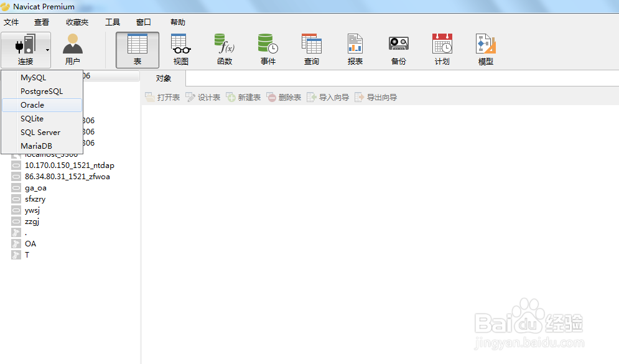Viewport: 619px width, 364px height.
Task: Click the Oracle icon beside zzgj
Action: click(x=16, y=221)
